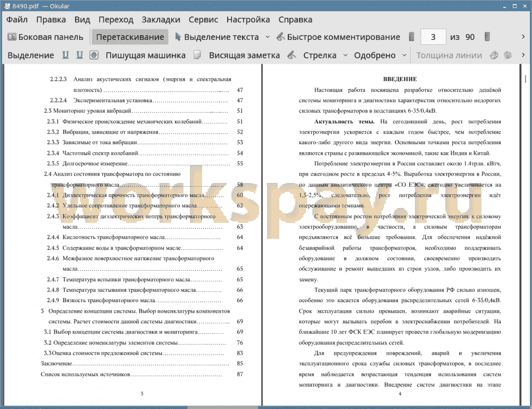
Task: Select the Одобрено stamp tool
Action: 375,55
